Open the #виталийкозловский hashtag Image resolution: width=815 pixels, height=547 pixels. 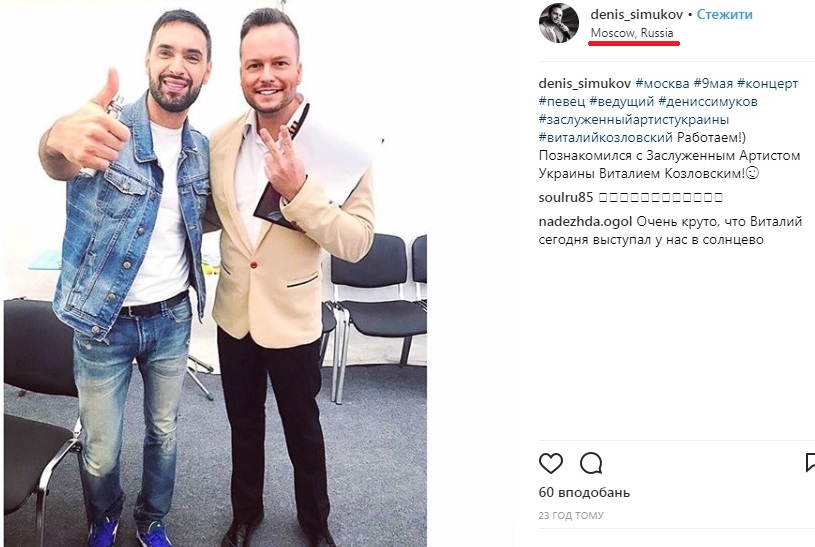[x=606, y=138]
